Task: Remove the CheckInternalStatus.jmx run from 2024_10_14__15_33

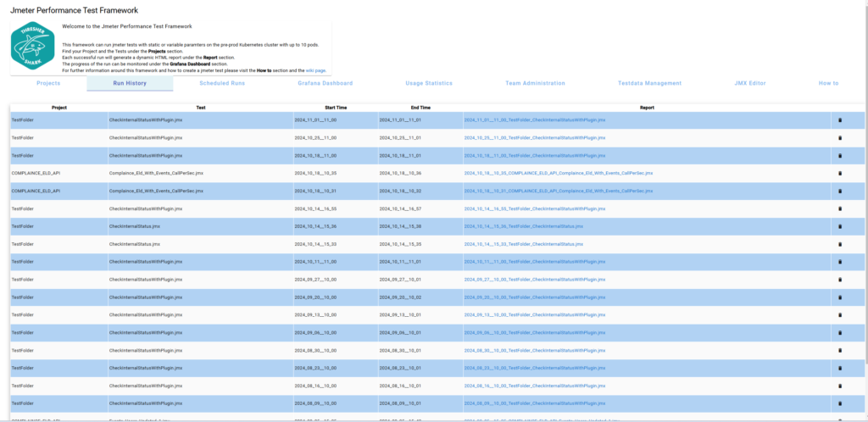Action: coord(840,244)
